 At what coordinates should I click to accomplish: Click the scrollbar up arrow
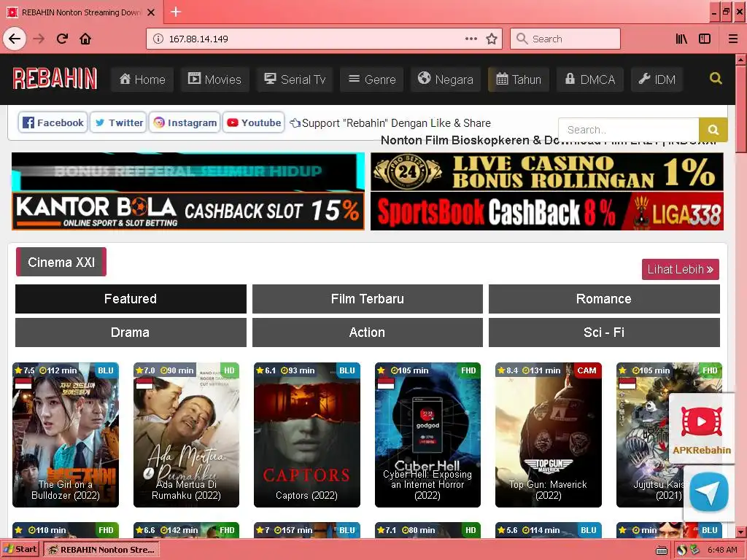point(740,60)
